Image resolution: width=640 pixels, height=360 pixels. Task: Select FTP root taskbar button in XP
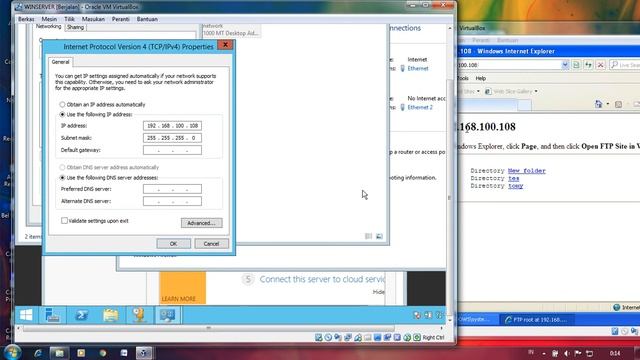click(538, 320)
